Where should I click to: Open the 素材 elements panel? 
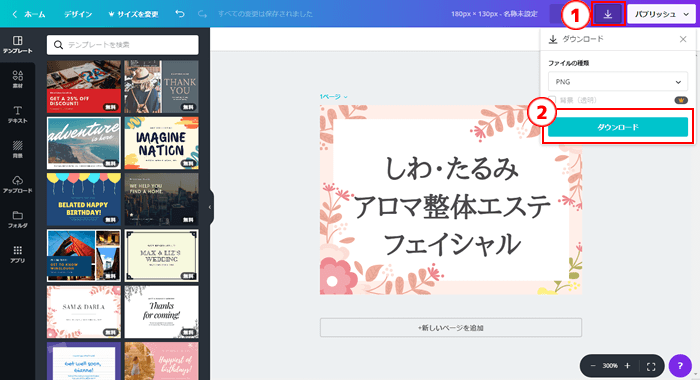click(17, 79)
